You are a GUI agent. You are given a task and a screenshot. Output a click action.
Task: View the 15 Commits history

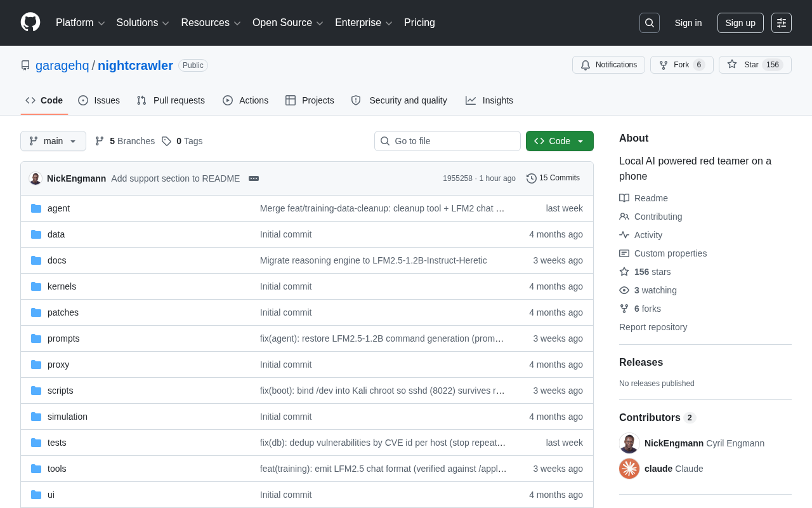click(x=553, y=178)
